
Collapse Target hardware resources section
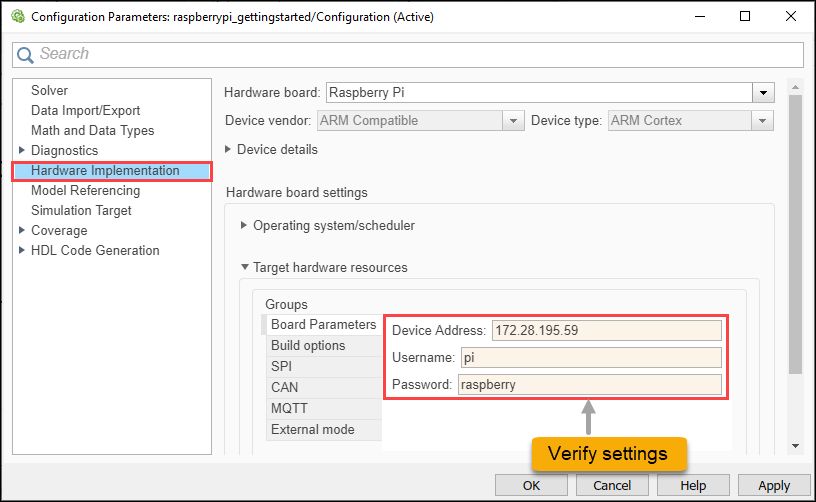point(245,268)
